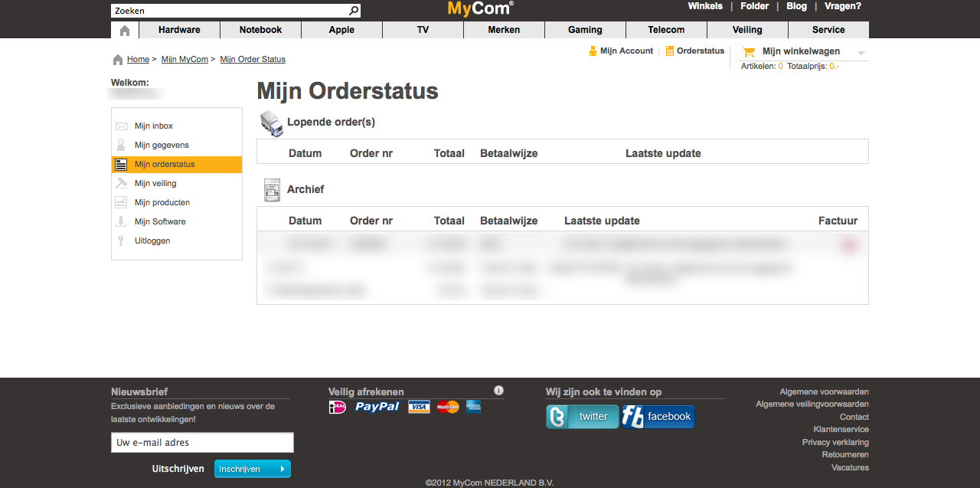Viewport: 980px width, 488px height.
Task: Open Algemene veilingvoorwaarden link
Action: coord(812,404)
